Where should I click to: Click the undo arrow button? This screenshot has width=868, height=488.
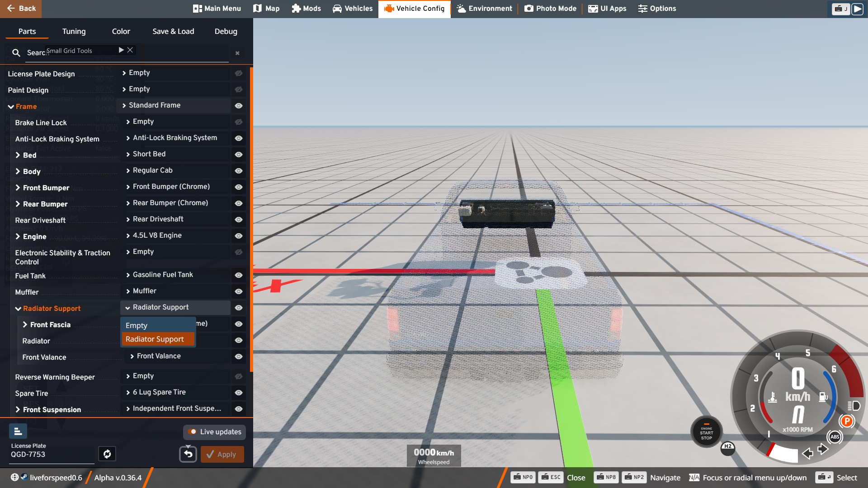click(188, 454)
